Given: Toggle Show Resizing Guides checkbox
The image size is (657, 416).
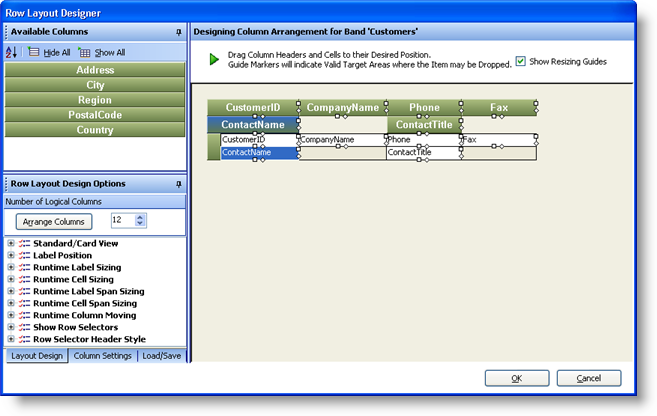Looking at the screenshot, I should coord(520,61).
